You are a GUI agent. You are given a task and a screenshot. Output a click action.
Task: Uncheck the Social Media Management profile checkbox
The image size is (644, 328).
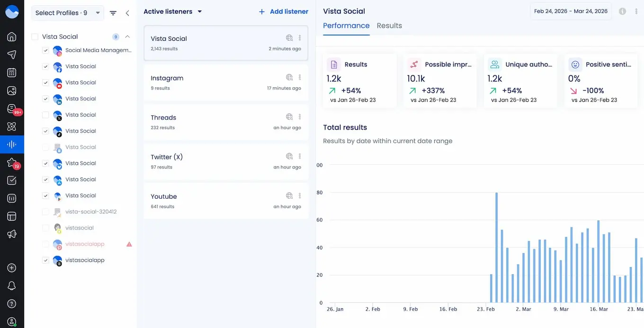[x=45, y=50]
